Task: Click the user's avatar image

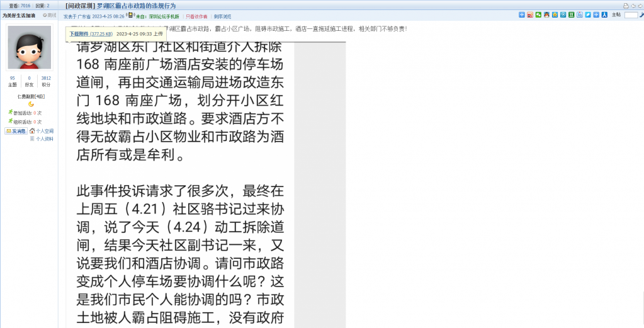Action: [29, 47]
